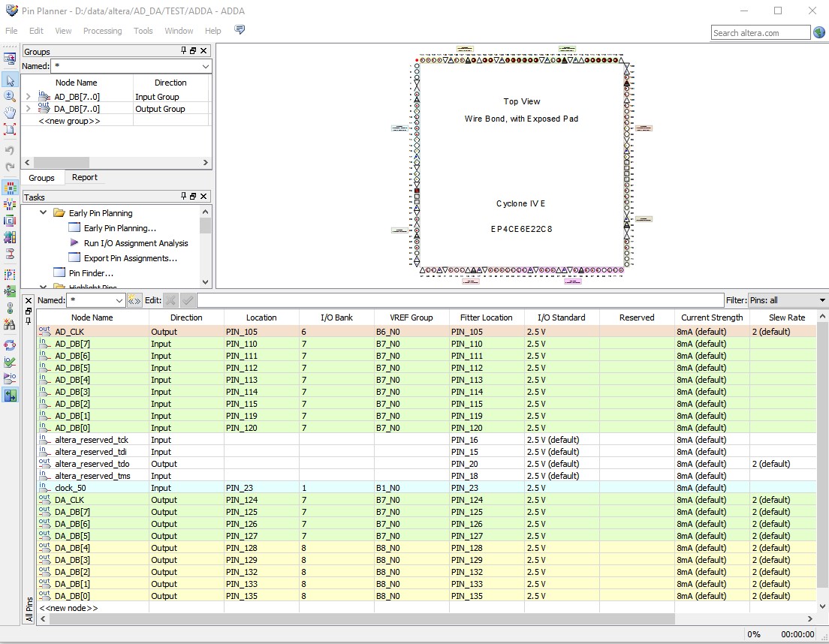Sort by the Location column header
The width and height of the screenshot is (829, 644).
(261, 317)
